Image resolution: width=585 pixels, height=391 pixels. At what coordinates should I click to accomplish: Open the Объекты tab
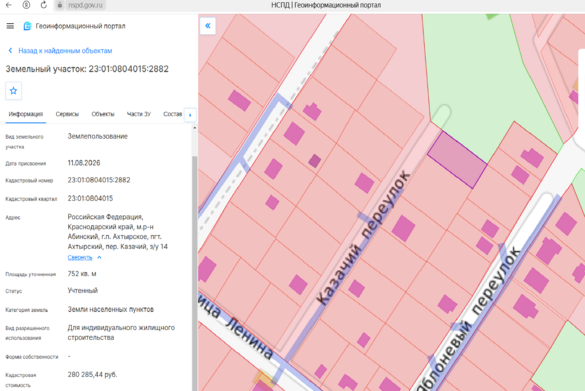(x=103, y=114)
